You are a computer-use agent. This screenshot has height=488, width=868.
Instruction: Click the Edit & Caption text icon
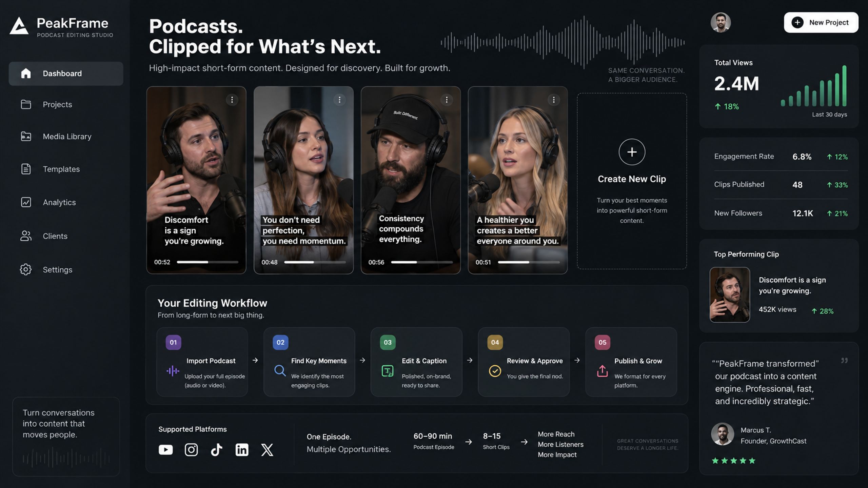click(388, 371)
